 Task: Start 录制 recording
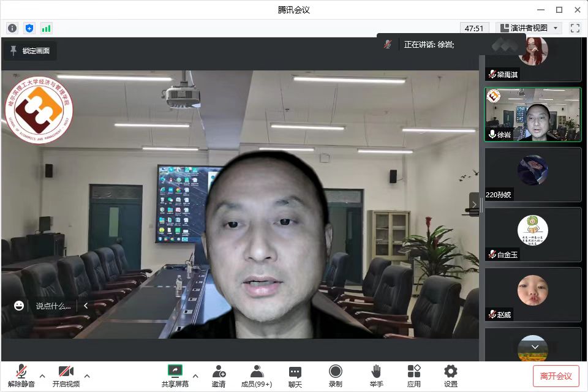(x=335, y=375)
